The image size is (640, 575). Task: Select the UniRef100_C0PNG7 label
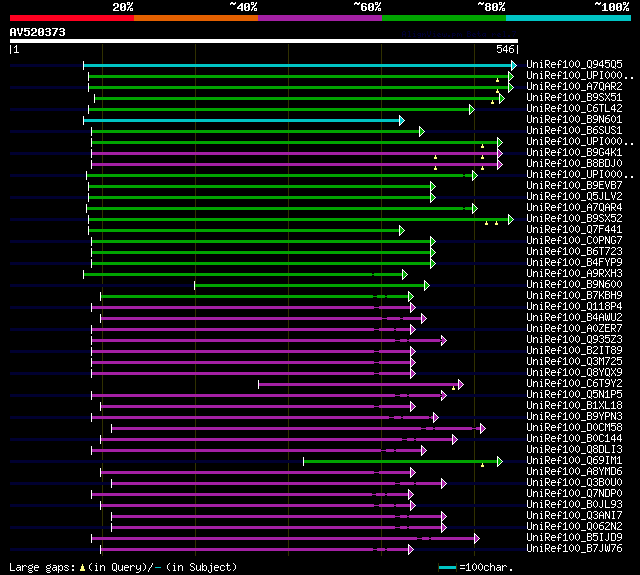tap(574, 241)
